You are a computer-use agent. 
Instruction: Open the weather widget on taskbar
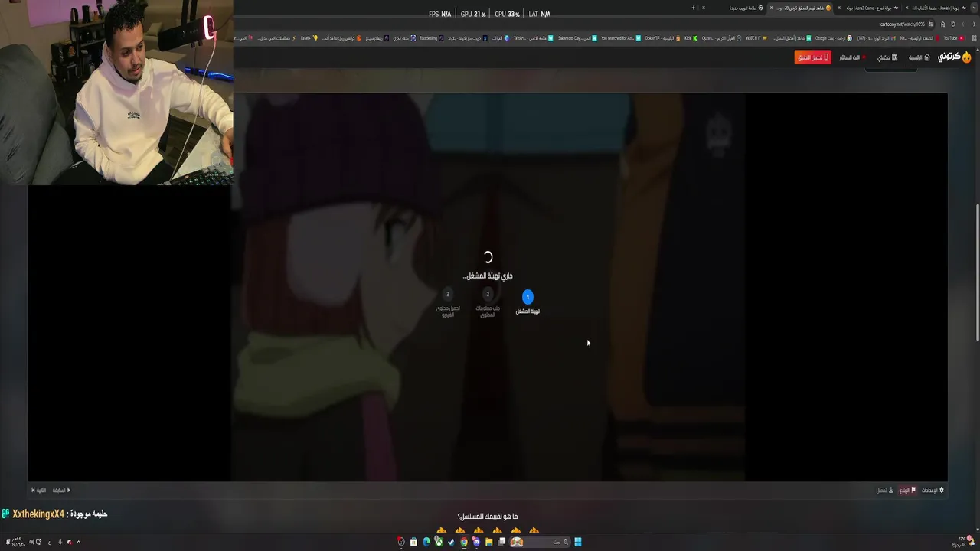pyautogui.click(x=964, y=541)
